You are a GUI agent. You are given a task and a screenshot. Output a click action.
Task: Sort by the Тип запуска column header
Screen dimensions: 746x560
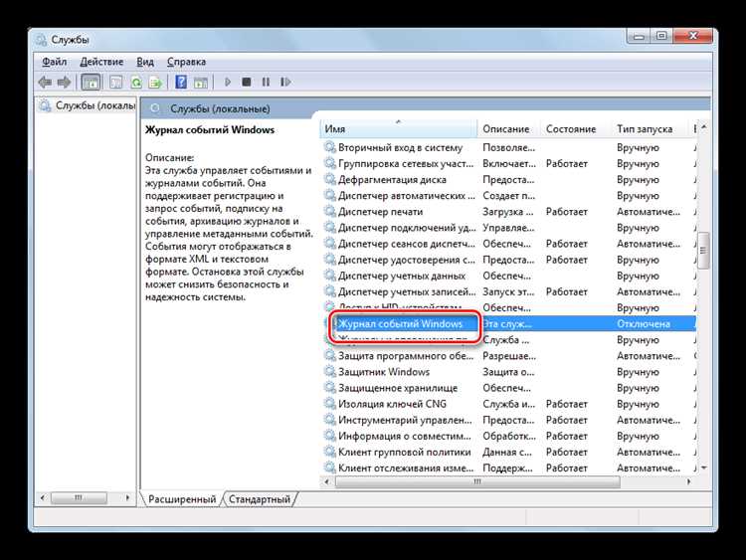point(650,129)
